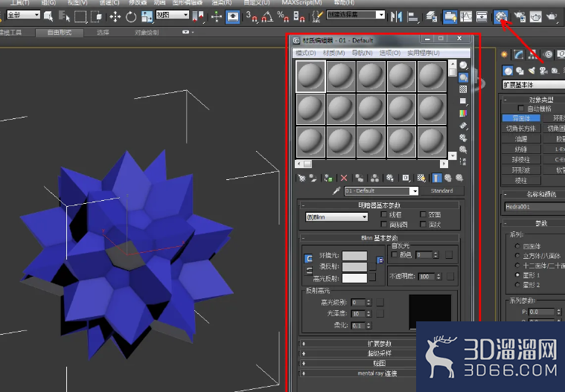
Task: Switch to Modify command panel
Action: 519,54
